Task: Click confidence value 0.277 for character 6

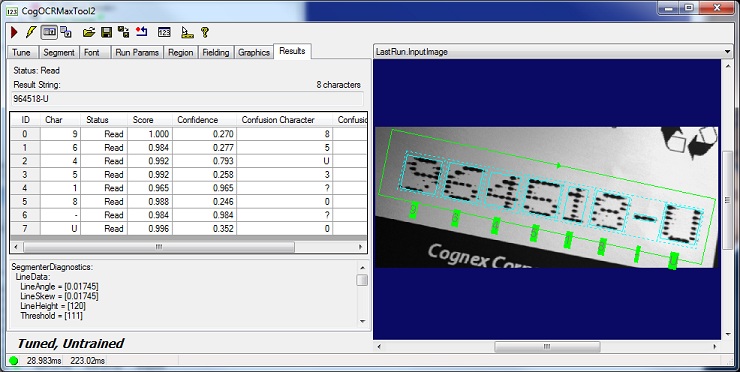Action: pyautogui.click(x=205, y=148)
